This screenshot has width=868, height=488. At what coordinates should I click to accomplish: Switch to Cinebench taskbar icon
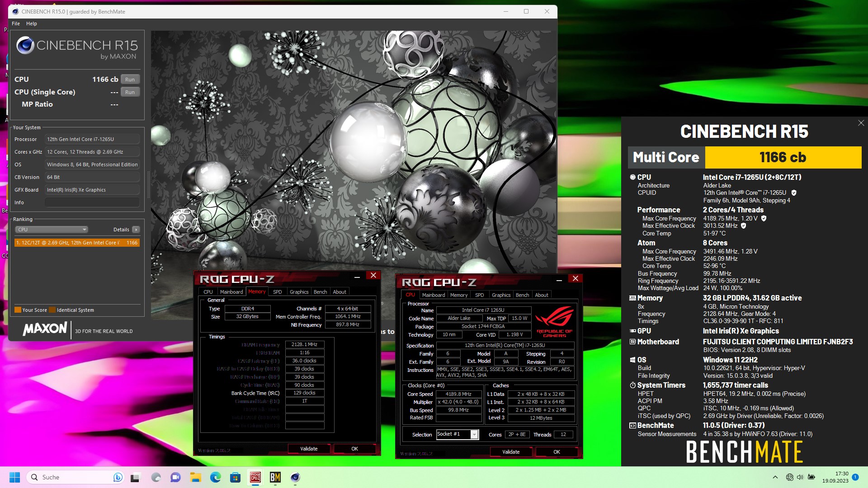[295, 477]
